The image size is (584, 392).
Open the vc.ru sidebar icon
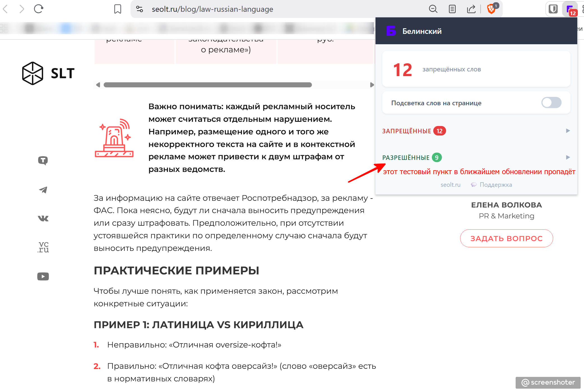point(43,247)
